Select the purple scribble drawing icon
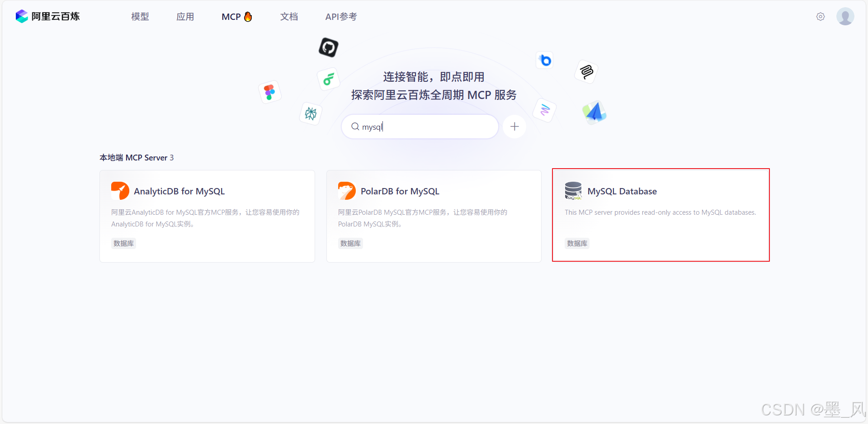This screenshot has height=424, width=868. tap(544, 110)
